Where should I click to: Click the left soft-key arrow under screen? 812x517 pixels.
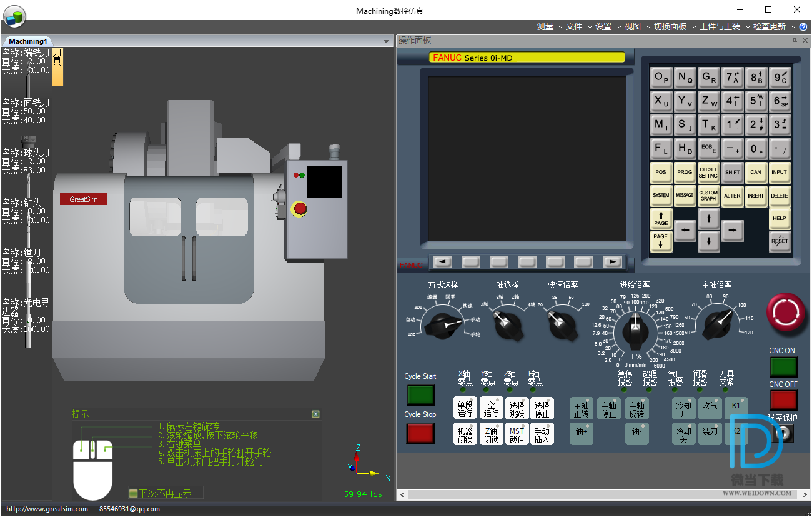click(x=442, y=262)
